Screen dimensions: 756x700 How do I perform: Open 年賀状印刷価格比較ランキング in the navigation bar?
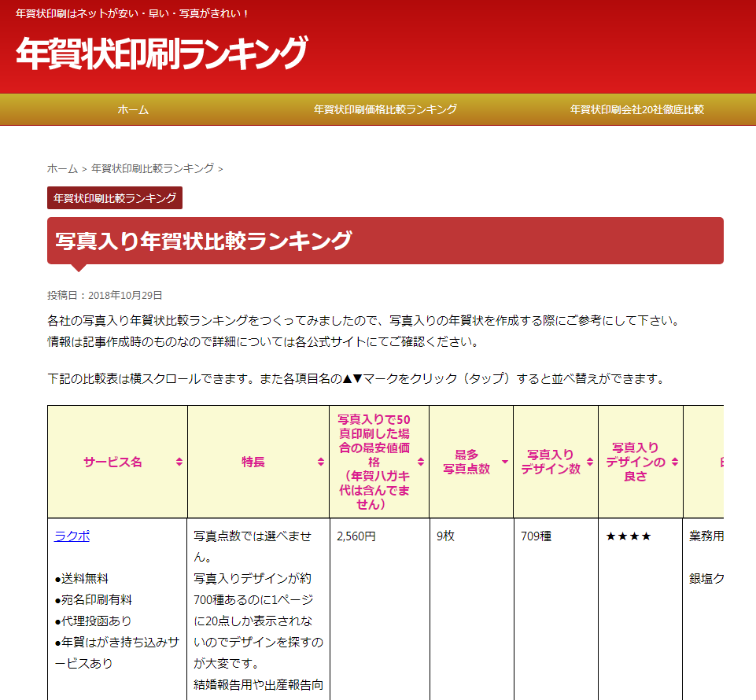(x=385, y=110)
